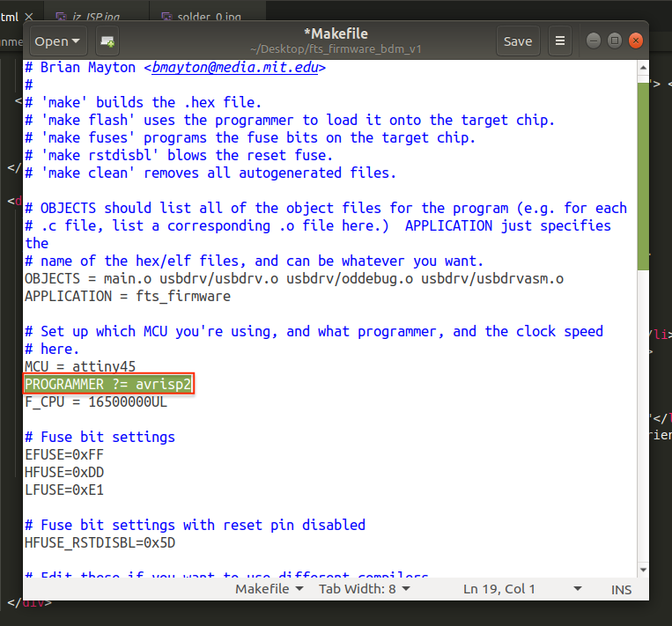Open the file chooser with Open button
Viewport: 672px width, 626px height.
[x=58, y=41]
